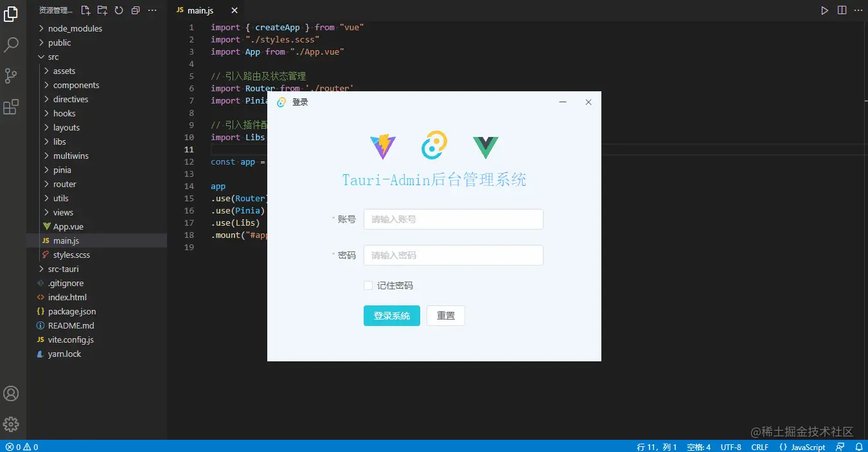
Task: Open the Source Control view
Action: (x=11, y=76)
